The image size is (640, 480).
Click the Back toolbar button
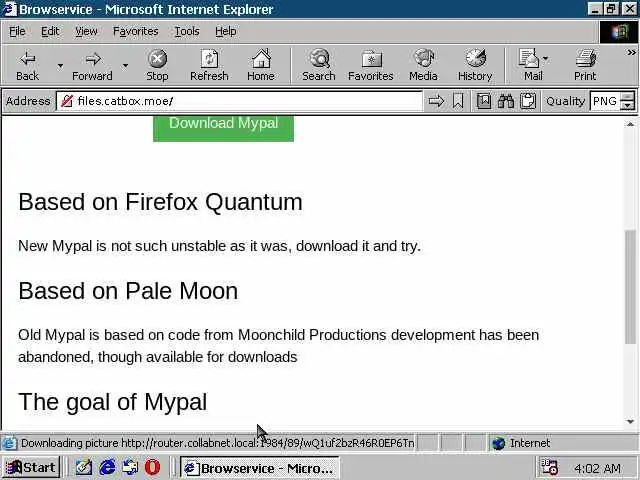[x=27, y=66]
